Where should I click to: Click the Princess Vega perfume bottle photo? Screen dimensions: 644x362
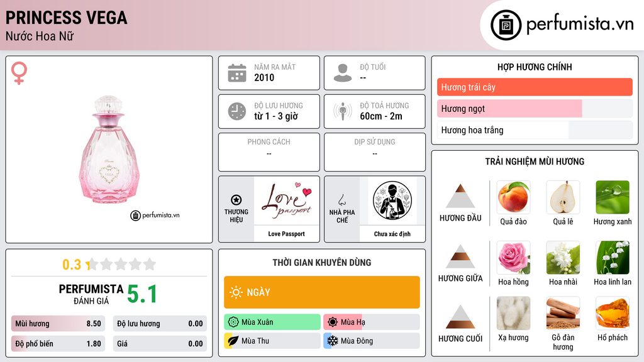click(x=109, y=150)
